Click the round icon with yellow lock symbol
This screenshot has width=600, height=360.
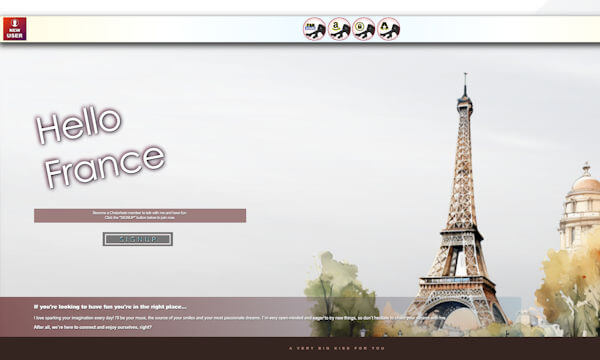[x=364, y=29]
